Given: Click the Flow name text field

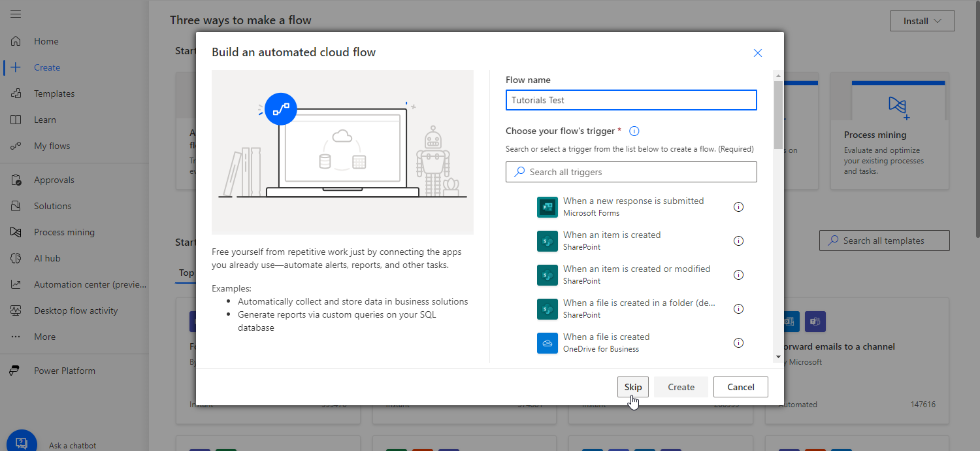Looking at the screenshot, I should (x=631, y=100).
